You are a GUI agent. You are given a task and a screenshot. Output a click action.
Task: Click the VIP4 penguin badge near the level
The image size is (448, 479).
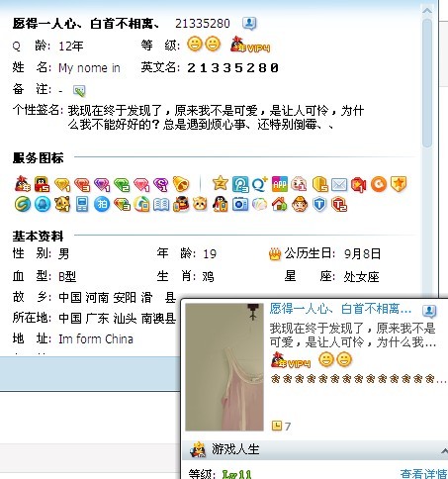[x=250, y=46]
